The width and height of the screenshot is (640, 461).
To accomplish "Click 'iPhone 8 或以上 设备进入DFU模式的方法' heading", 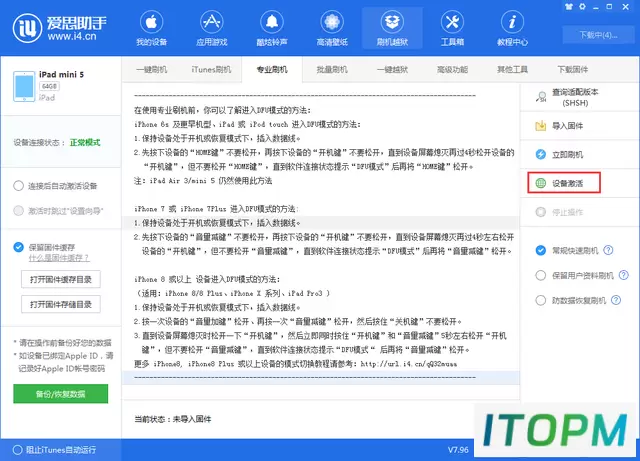I will (207, 279).
